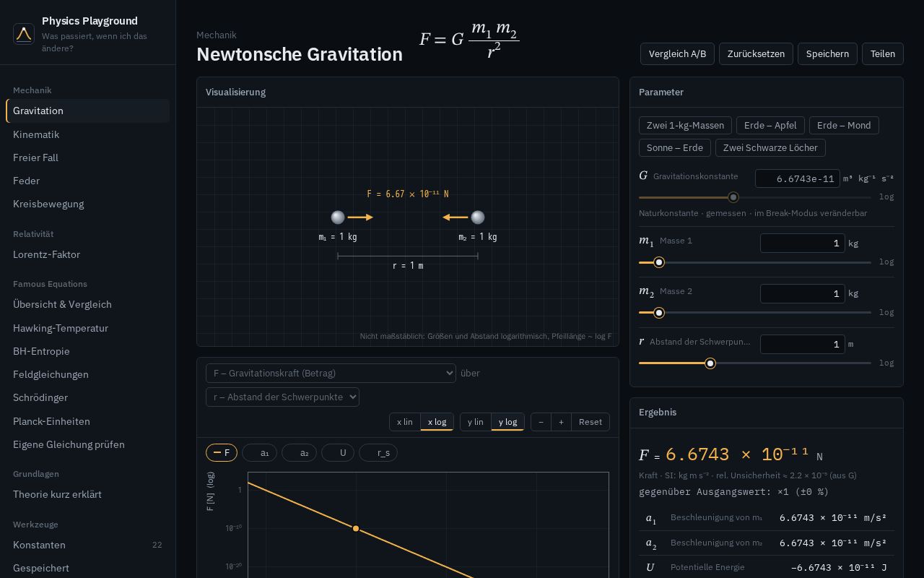Viewport: 924px width, 578px height.
Task: Switch y-axis to log scale
Action: coord(507,422)
